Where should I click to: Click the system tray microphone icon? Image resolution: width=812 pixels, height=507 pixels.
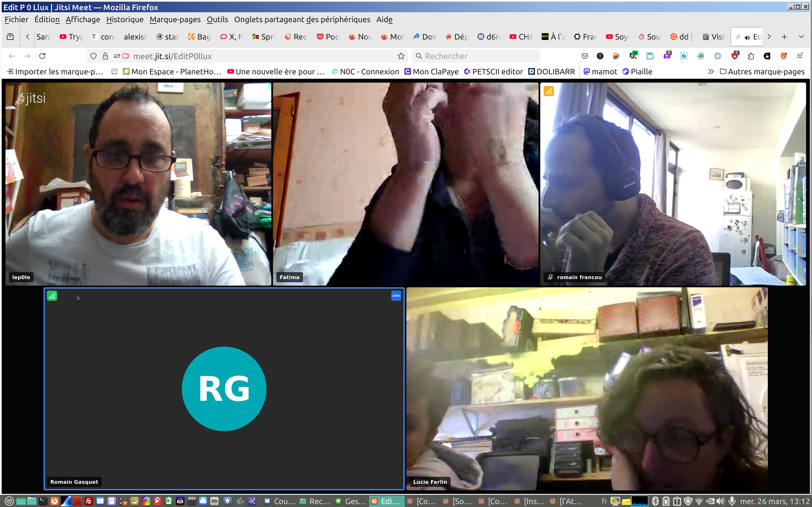pos(732,501)
